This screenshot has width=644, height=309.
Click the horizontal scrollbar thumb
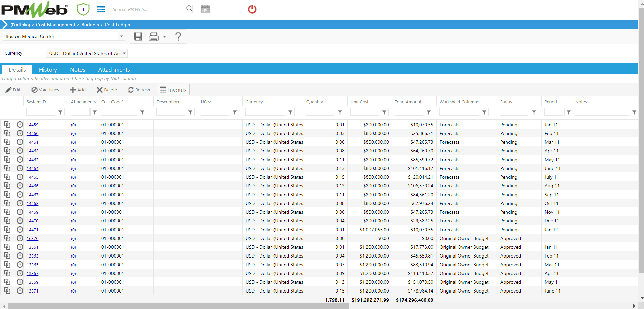[179, 306]
